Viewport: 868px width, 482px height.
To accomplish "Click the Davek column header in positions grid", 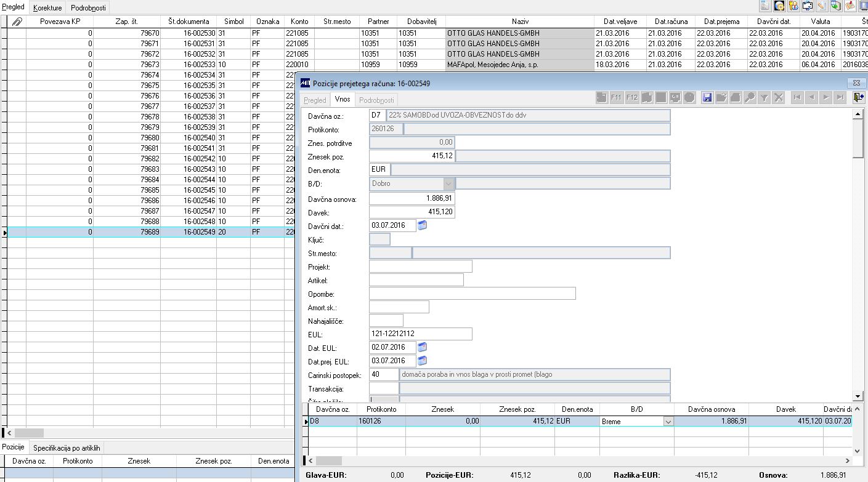I will (786, 409).
